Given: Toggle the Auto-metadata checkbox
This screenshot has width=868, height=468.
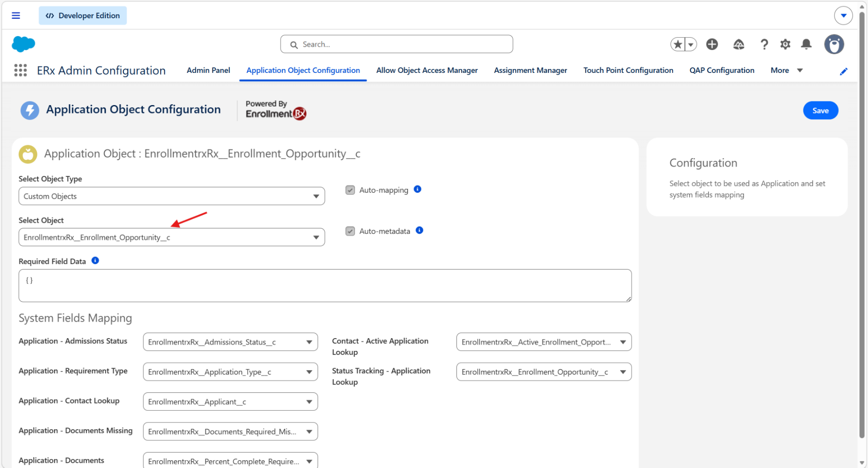Looking at the screenshot, I should point(350,231).
